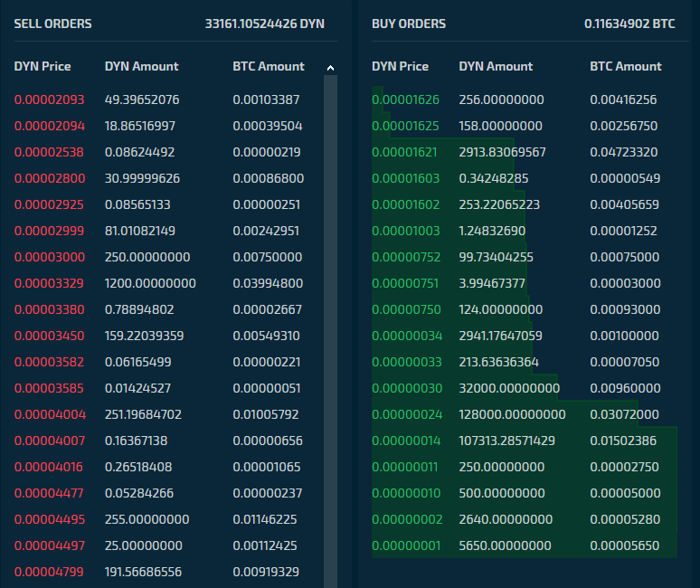Pick buy order with 32000.00000000 DYN
The height and width of the screenshot is (588, 700).
(525, 388)
